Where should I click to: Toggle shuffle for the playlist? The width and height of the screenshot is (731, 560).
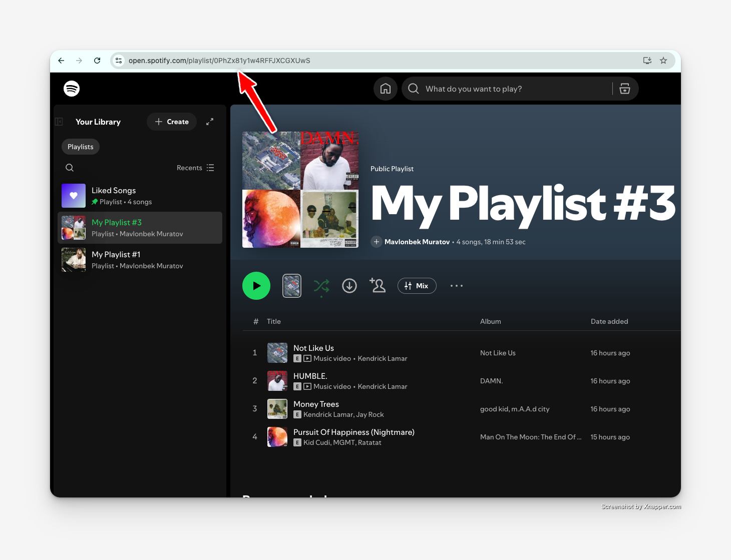point(321,286)
